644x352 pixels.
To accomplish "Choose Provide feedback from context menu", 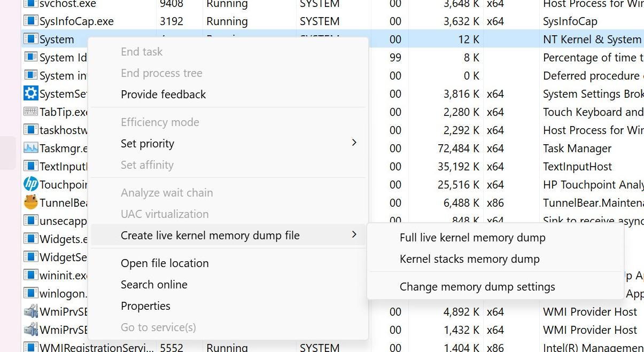I will pyautogui.click(x=228, y=95).
